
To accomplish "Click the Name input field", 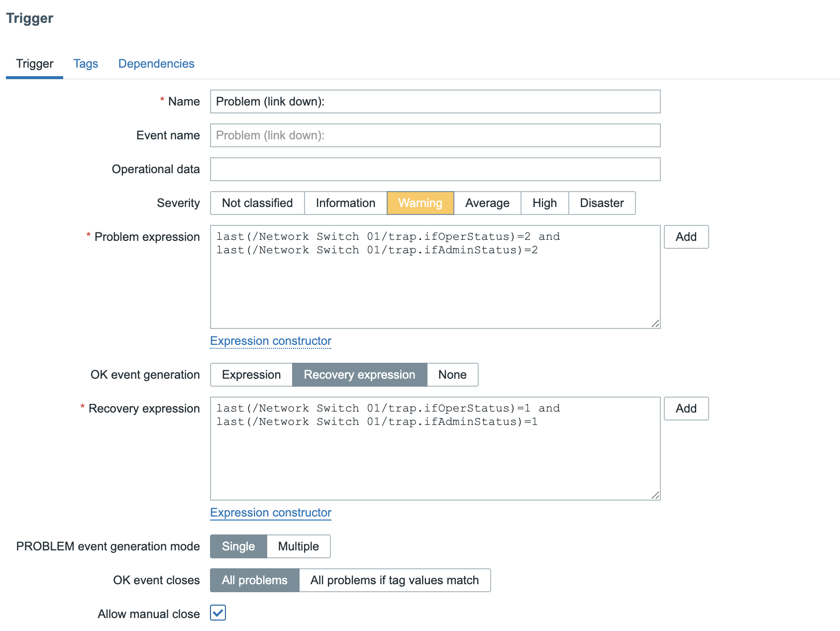I will [x=435, y=102].
